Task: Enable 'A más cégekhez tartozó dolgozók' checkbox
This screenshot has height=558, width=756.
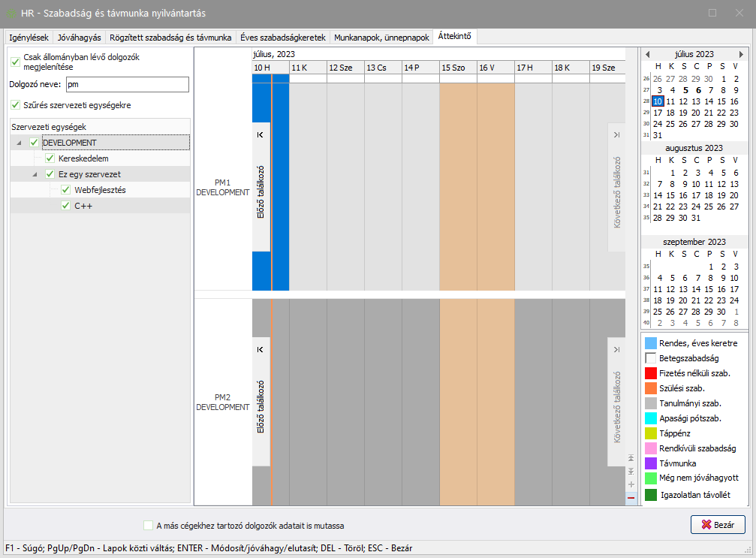Action: pyautogui.click(x=148, y=526)
